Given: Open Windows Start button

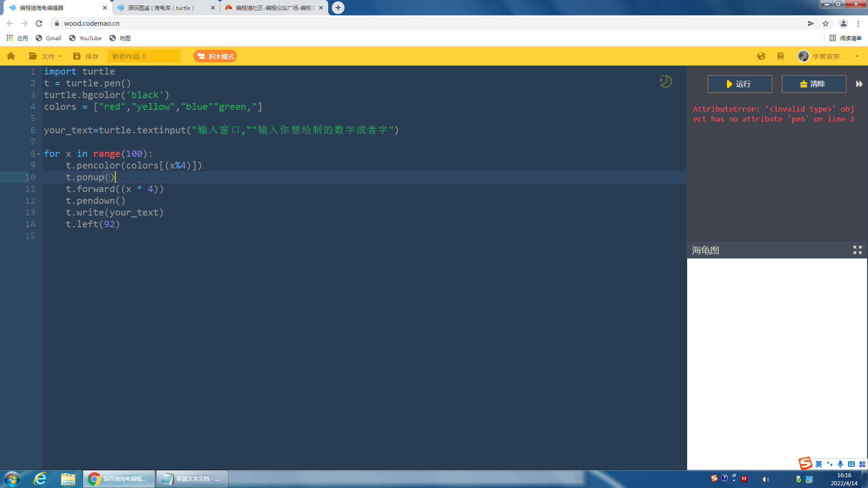Looking at the screenshot, I should point(12,479).
